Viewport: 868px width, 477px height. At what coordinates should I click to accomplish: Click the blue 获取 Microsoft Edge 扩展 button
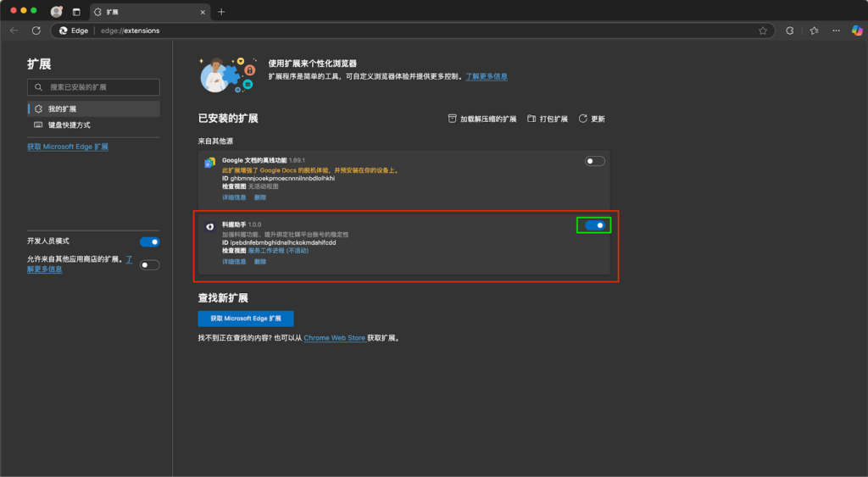(x=246, y=319)
